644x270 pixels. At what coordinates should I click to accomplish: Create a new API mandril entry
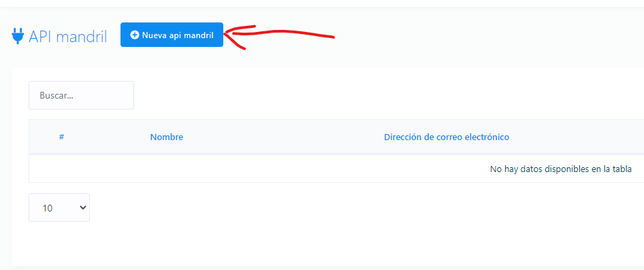pyautogui.click(x=172, y=35)
